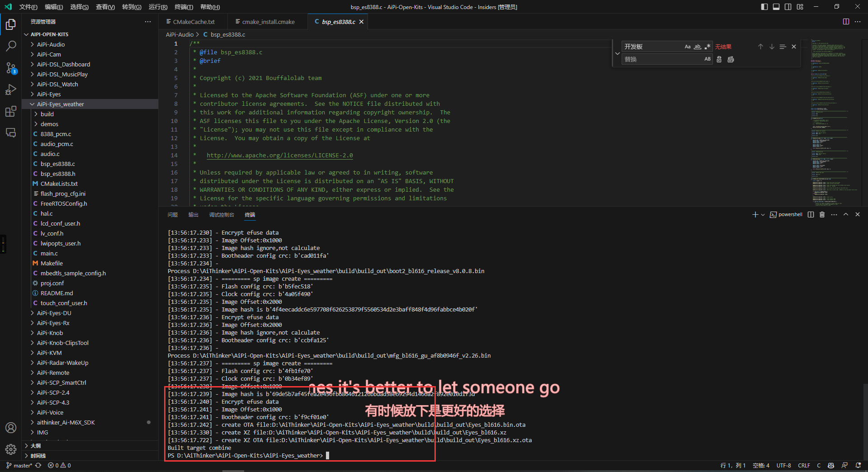Maximize the terminal panel size
The width and height of the screenshot is (868, 472).
coord(846,215)
